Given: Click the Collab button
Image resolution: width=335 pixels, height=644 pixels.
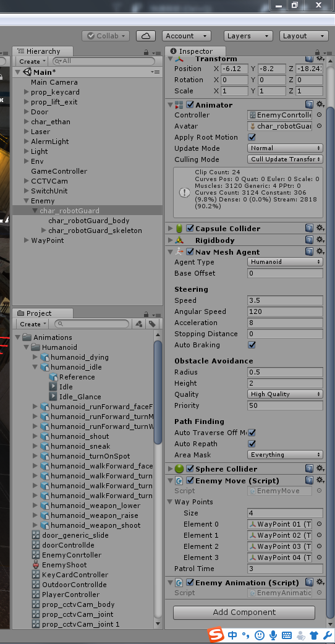Looking at the screenshot, I should pyautogui.click(x=106, y=36).
